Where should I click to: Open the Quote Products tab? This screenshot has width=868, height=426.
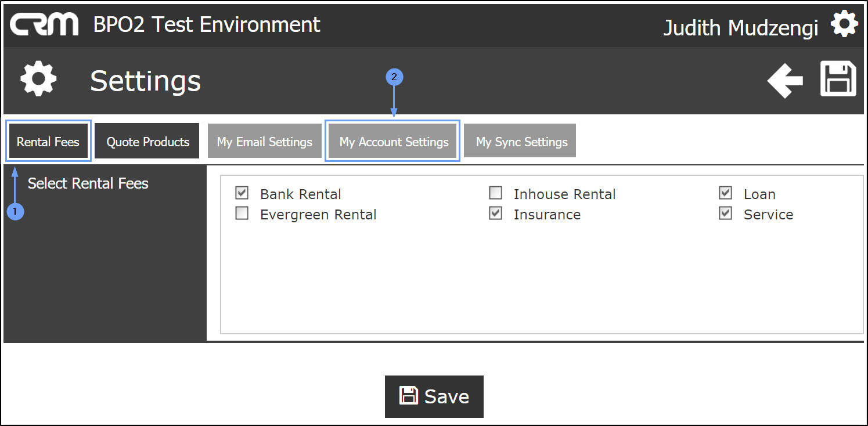147,142
